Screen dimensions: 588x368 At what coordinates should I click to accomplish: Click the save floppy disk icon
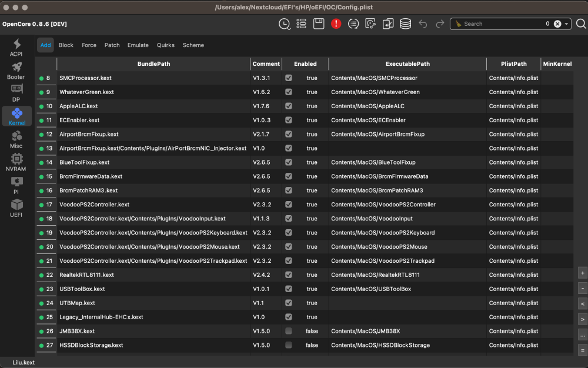(319, 24)
